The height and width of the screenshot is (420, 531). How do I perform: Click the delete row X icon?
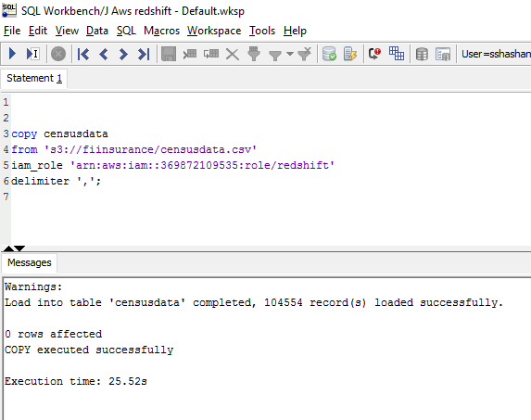(x=233, y=54)
